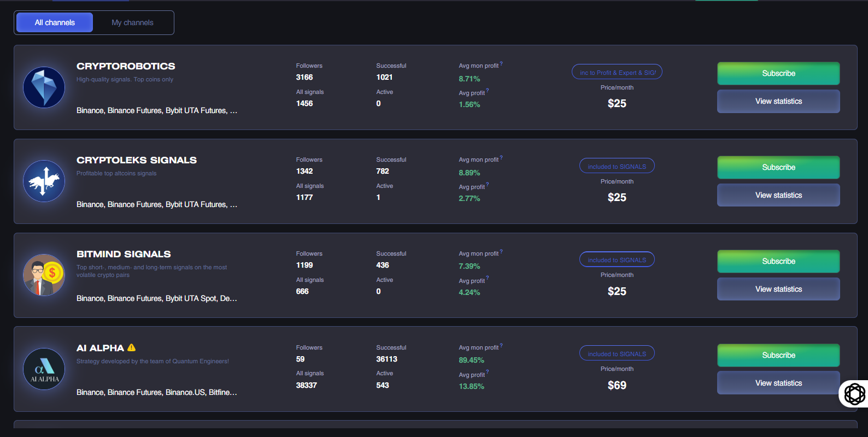Open the BITMIND SIGNALS channel title

click(124, 254)
